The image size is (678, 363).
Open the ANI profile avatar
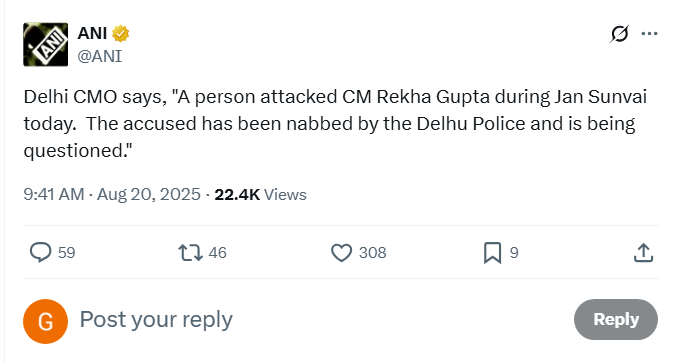click(45, 45)
